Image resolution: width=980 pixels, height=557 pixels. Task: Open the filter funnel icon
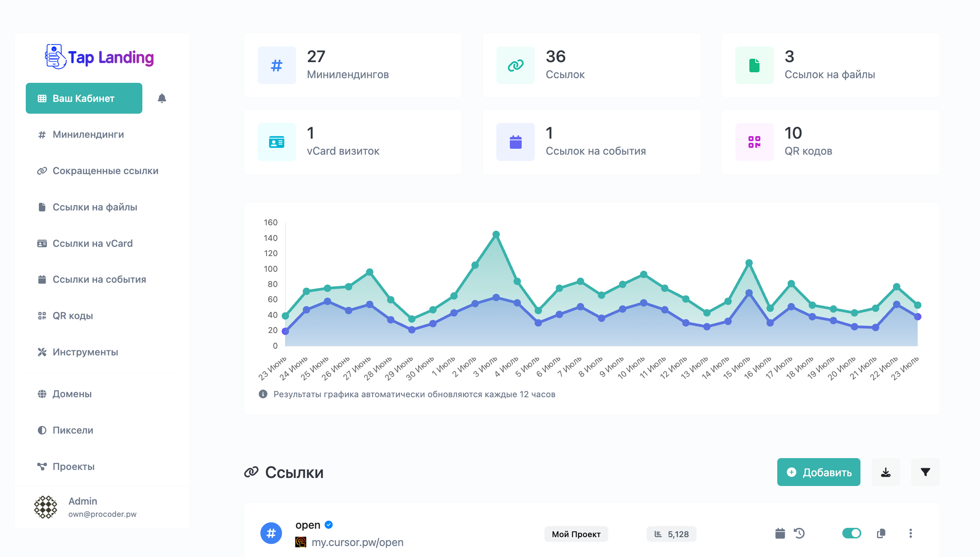[925, 472]
